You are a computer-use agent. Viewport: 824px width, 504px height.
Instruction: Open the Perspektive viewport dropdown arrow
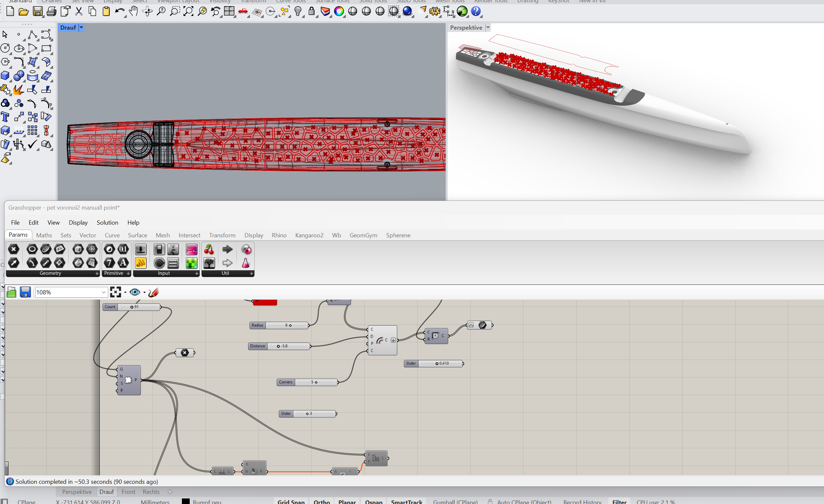488,28
